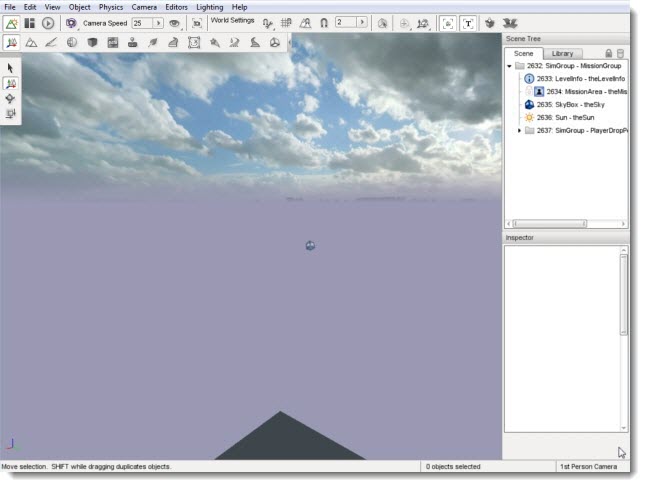Open the River Editor

234,42
